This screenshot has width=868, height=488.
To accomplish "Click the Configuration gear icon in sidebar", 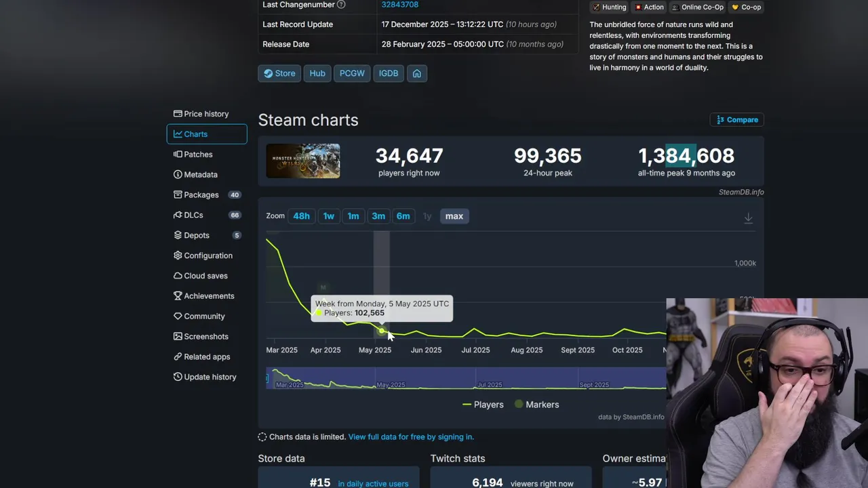I will pyautogui.click(x=178, y=256).
